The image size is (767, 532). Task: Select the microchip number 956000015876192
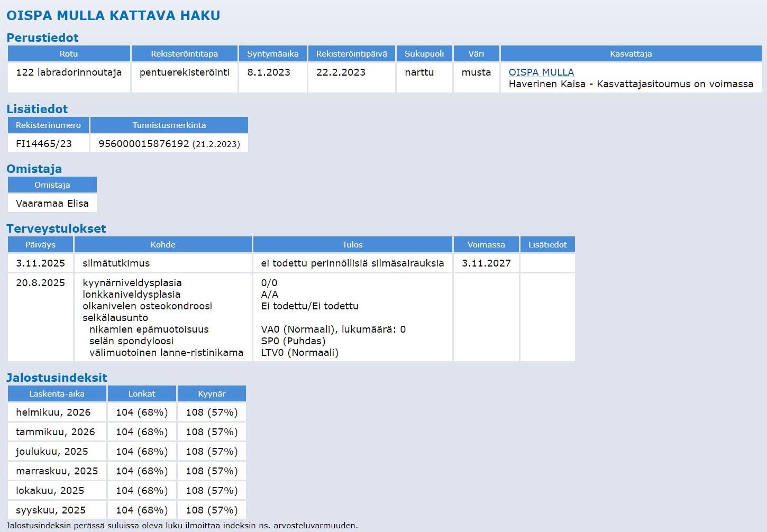pyautogui.click(x=143, y=144)
